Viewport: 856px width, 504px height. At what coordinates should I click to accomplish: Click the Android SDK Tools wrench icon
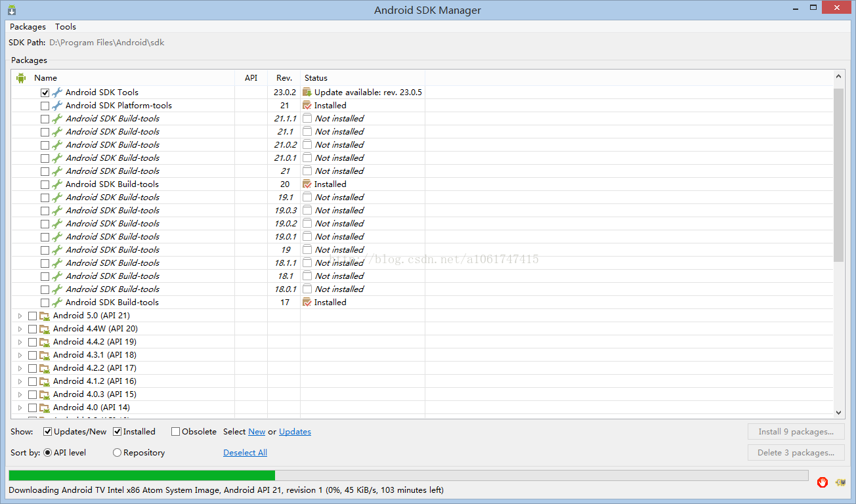(x=57, y=93)
